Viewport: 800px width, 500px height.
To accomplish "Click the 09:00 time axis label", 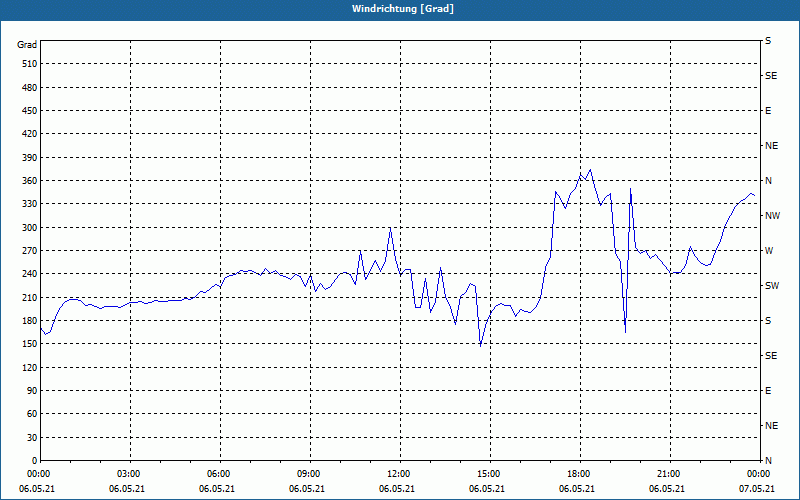I will click(x=310, y=473).
